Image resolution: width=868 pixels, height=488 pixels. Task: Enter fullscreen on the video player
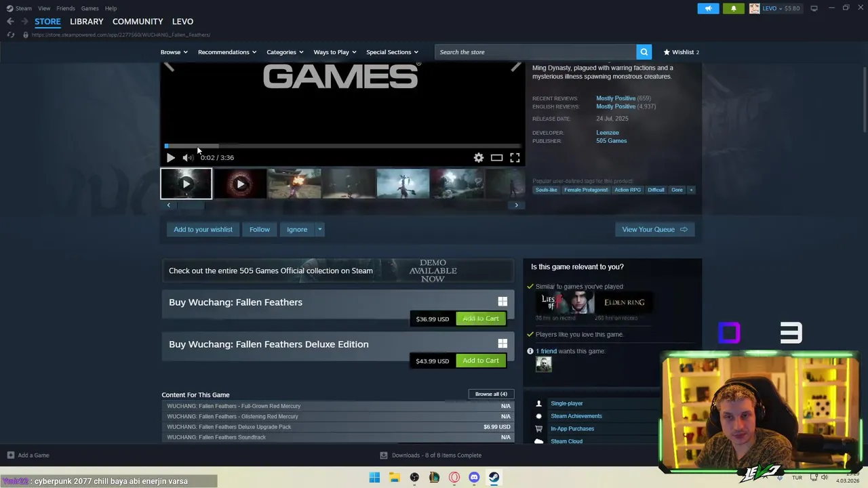pyautogui.click(x=515, y=157)
